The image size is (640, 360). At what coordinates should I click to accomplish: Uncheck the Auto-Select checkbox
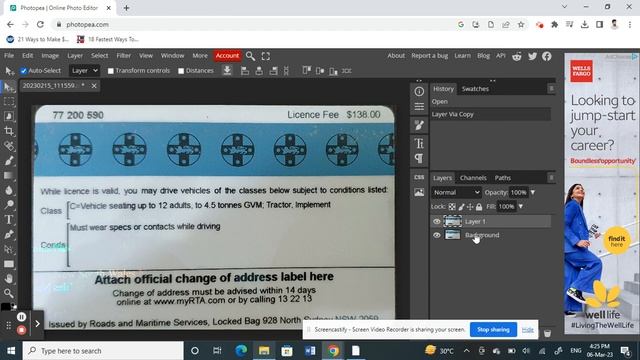[24, 71]
